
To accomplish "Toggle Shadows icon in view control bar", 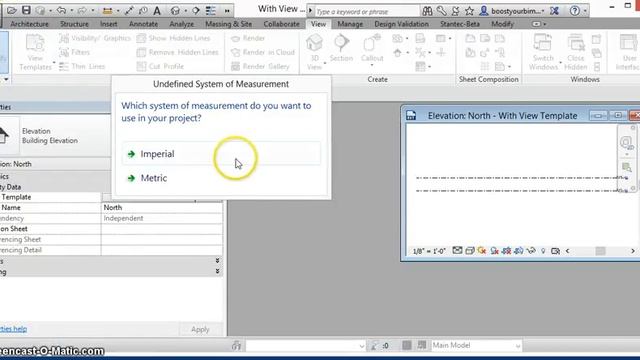I will (x=494, y=251).
